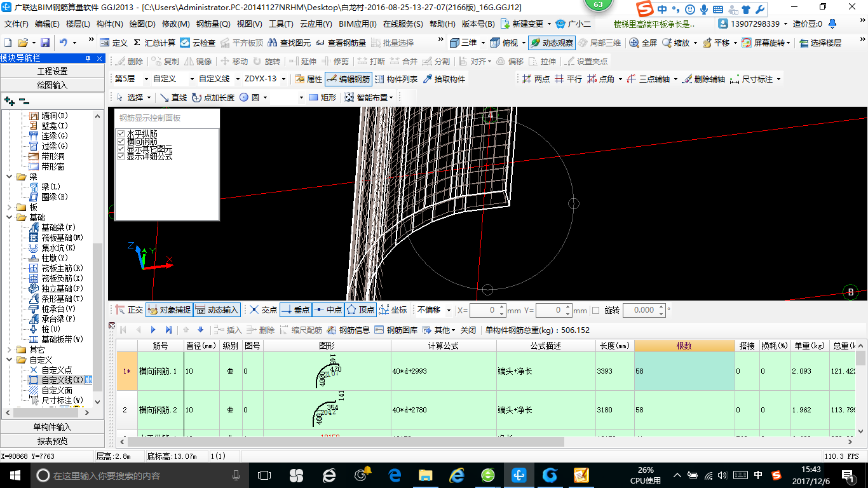Click 关闭 in rebar table toolbar
Screen dimensions: 868x488
coord(468,330)
